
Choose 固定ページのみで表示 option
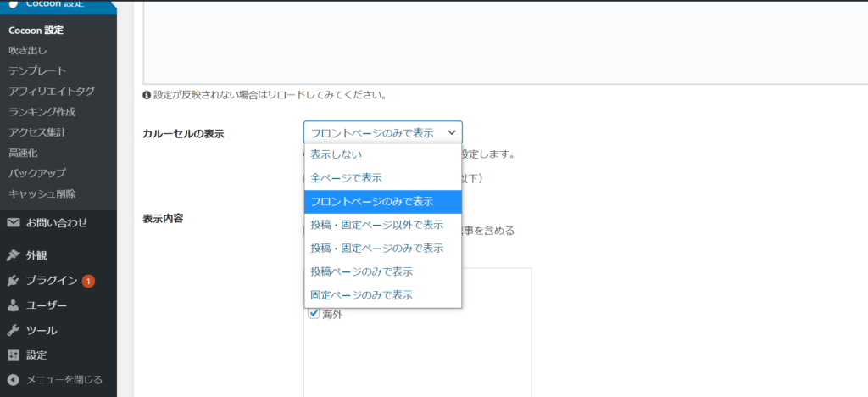(382, 294)
